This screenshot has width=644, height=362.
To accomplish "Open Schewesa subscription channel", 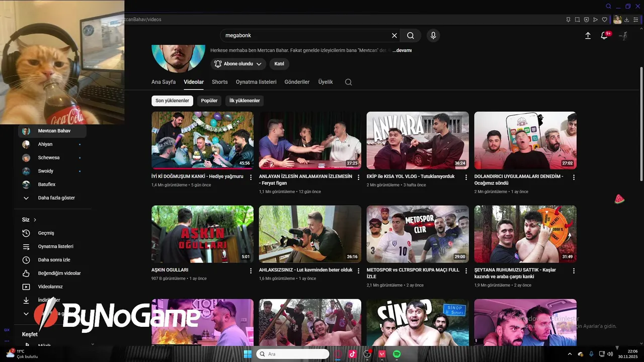I will (52, 158).
